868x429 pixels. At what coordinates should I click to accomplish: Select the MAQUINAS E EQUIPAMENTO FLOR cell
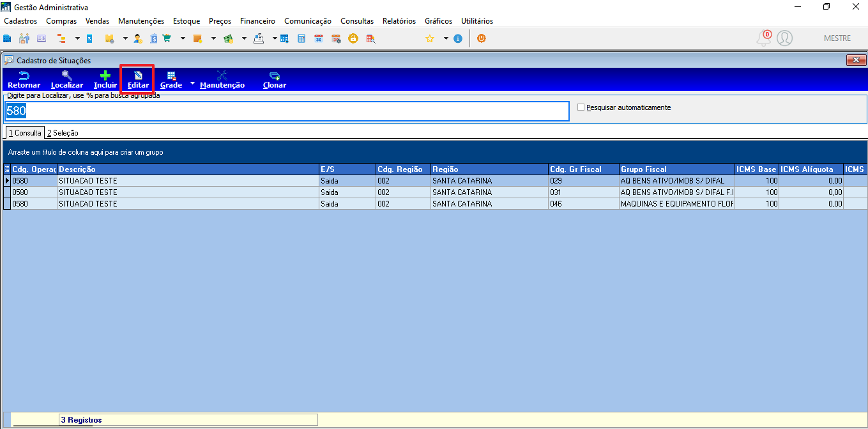click(677, 204)
